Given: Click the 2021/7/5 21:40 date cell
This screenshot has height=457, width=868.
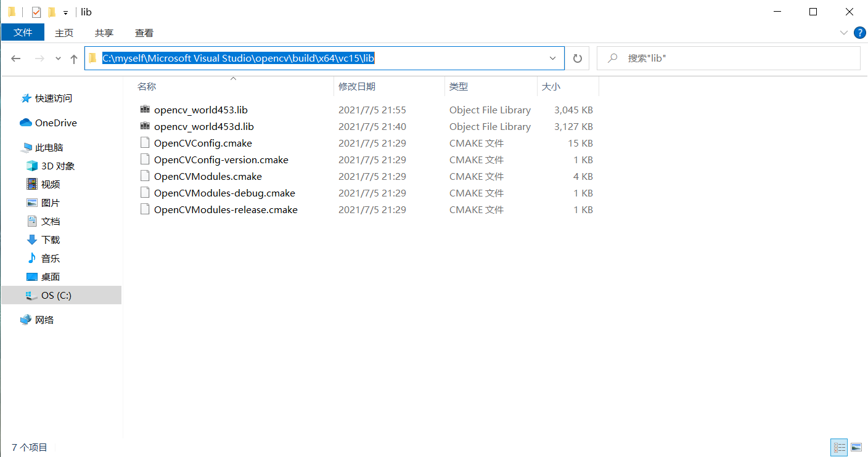Looking at the screenshot, I should (372, 126).
